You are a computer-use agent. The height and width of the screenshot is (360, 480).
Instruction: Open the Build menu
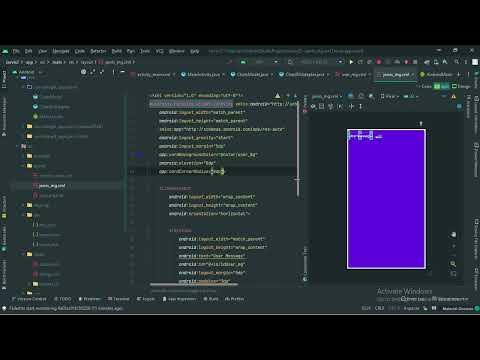pos(116,51)
